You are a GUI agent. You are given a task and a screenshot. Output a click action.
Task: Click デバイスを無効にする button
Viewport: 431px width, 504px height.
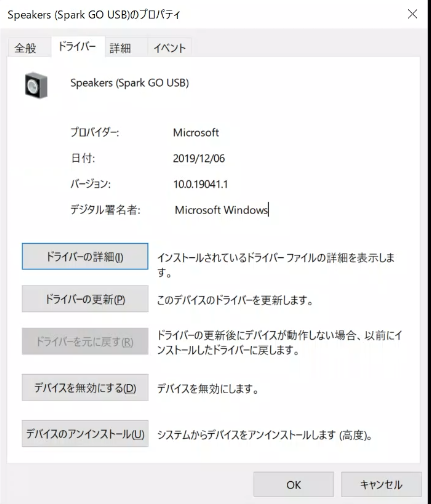click(x=85, y=388)
